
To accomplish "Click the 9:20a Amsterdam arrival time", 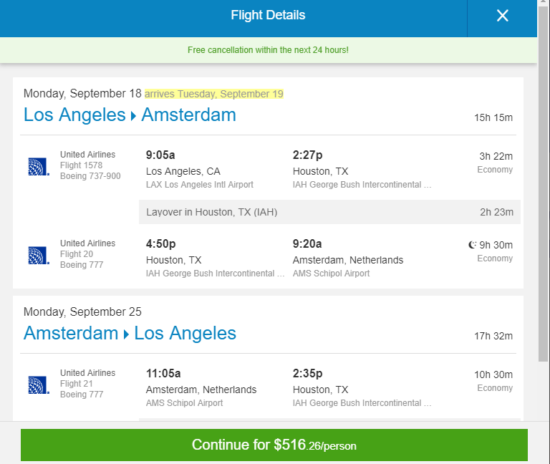I will (307, 244).
